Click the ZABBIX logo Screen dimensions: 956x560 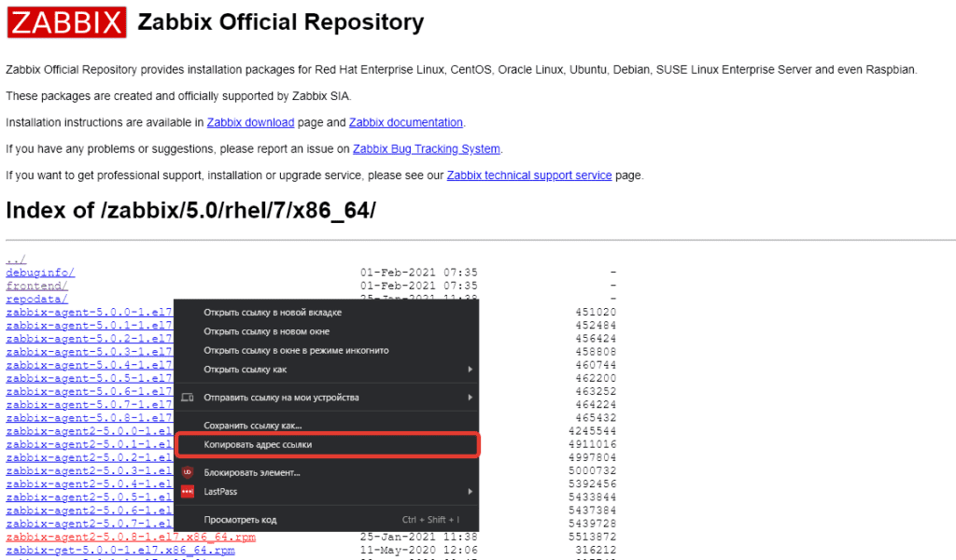coord(66,21)
